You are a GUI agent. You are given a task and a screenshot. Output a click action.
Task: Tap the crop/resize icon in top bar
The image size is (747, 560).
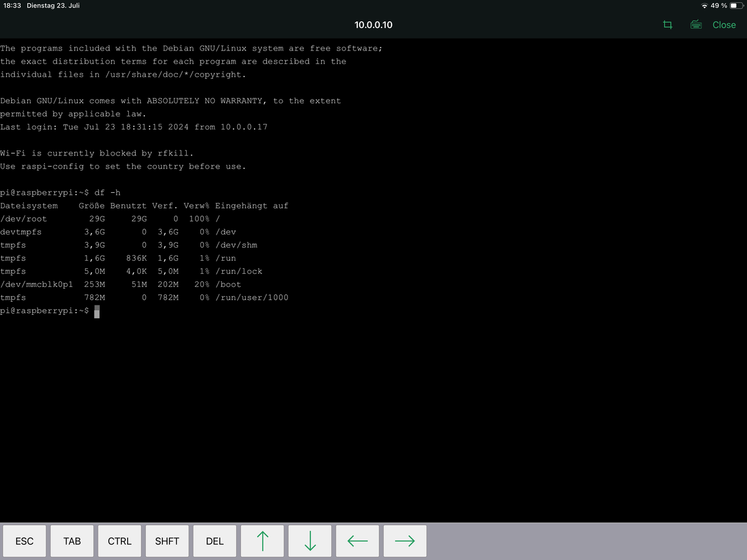coord(667,25)
